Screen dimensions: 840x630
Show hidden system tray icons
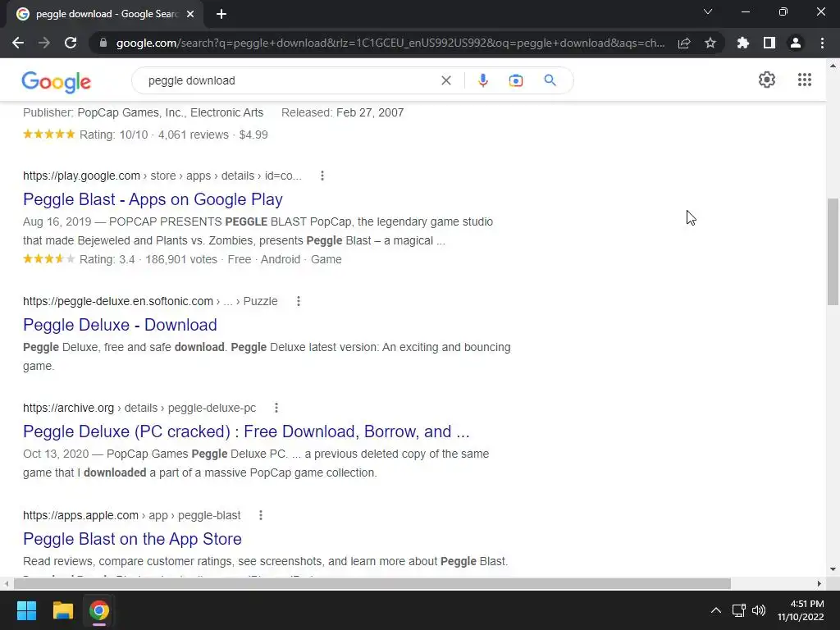click(715, 610)
